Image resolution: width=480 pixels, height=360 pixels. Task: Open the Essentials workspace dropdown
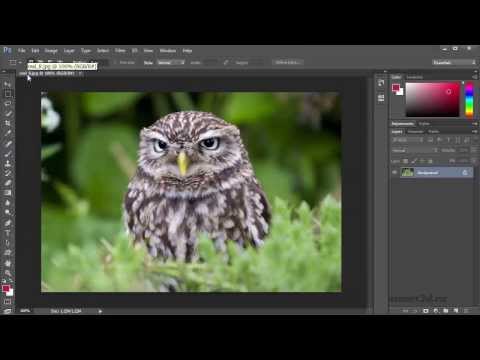(454, 62)
